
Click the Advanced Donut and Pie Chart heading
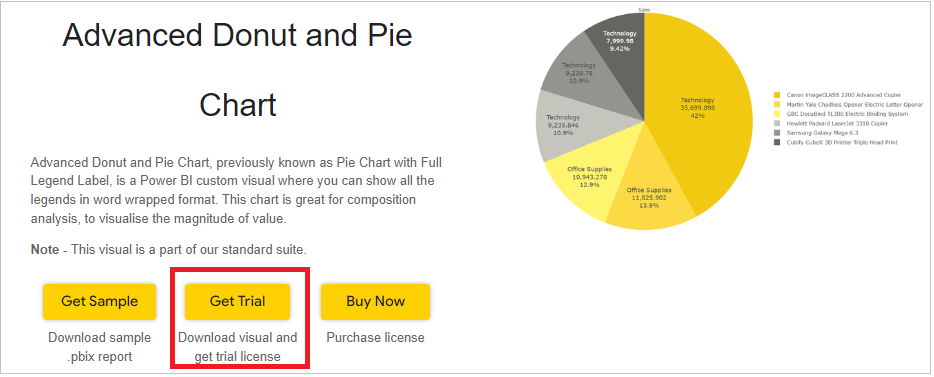click(x=238, y=70)
